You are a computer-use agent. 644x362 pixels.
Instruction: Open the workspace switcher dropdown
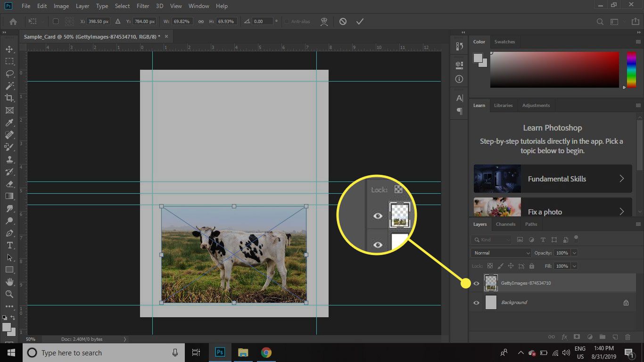coord(614,22)
